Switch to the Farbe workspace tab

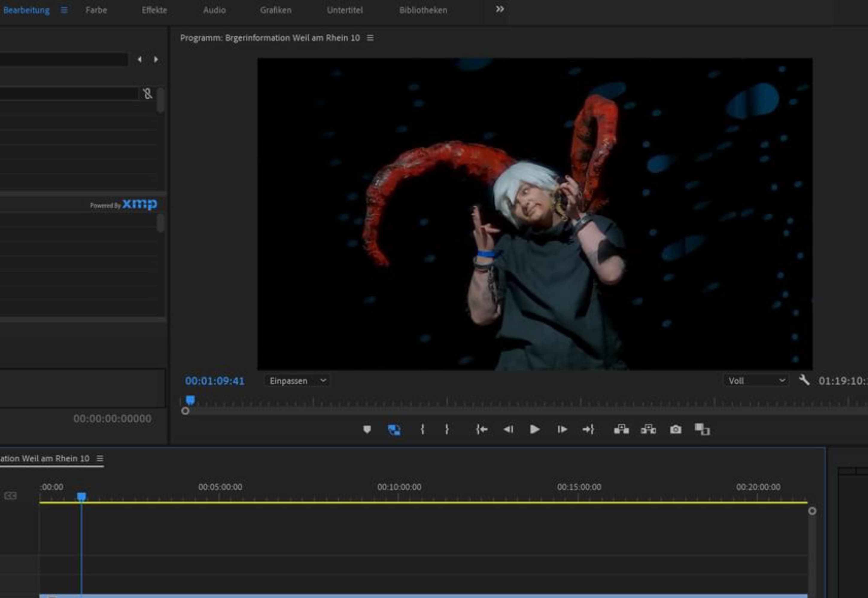(x=96, y=10)
